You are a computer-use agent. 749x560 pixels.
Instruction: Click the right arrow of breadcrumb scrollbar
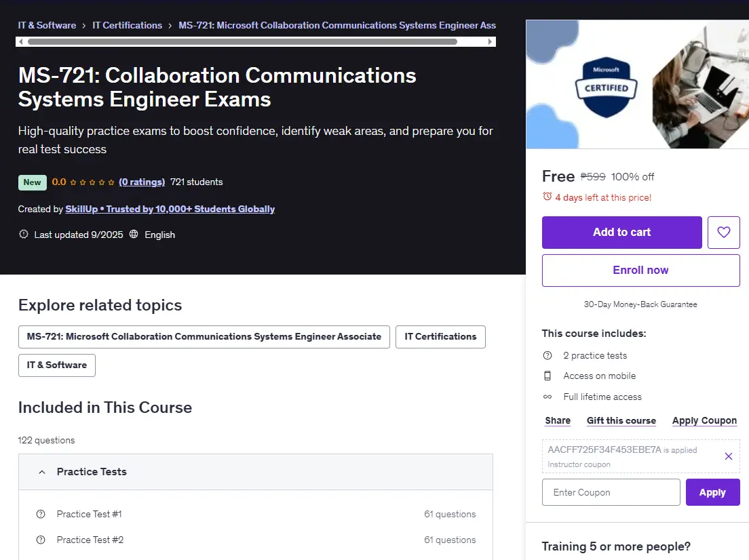[490, 41]
